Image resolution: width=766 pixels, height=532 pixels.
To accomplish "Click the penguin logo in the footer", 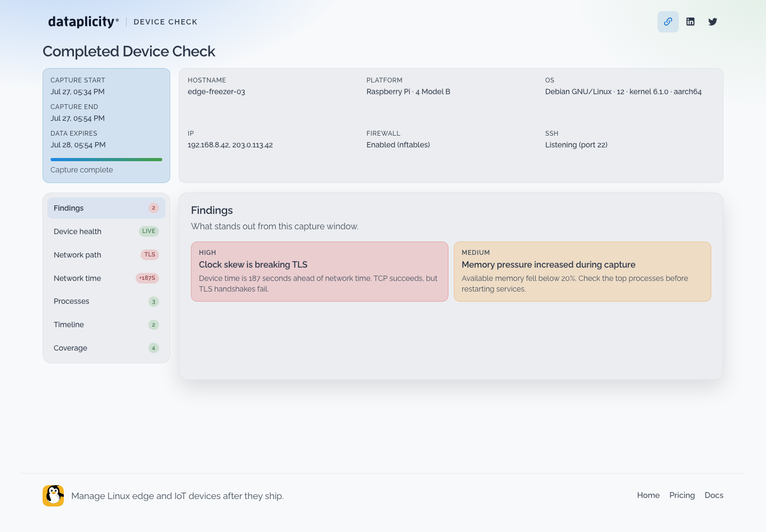I will point(53,496).
